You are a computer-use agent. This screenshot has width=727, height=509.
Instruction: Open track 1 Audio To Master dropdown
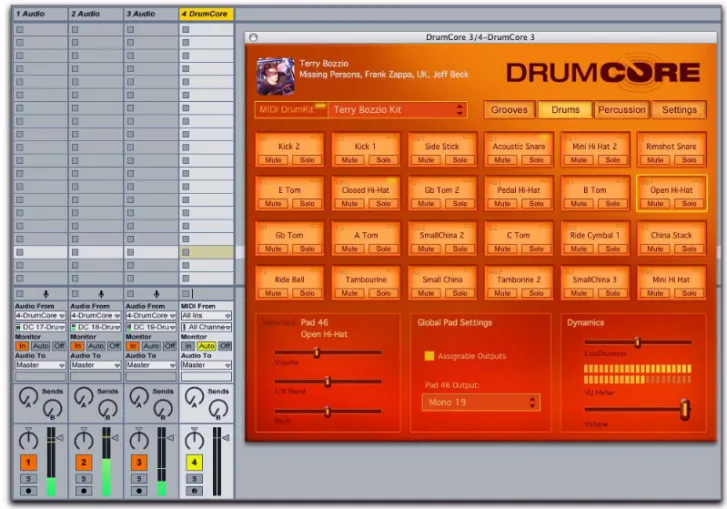(x=40, y=365)
